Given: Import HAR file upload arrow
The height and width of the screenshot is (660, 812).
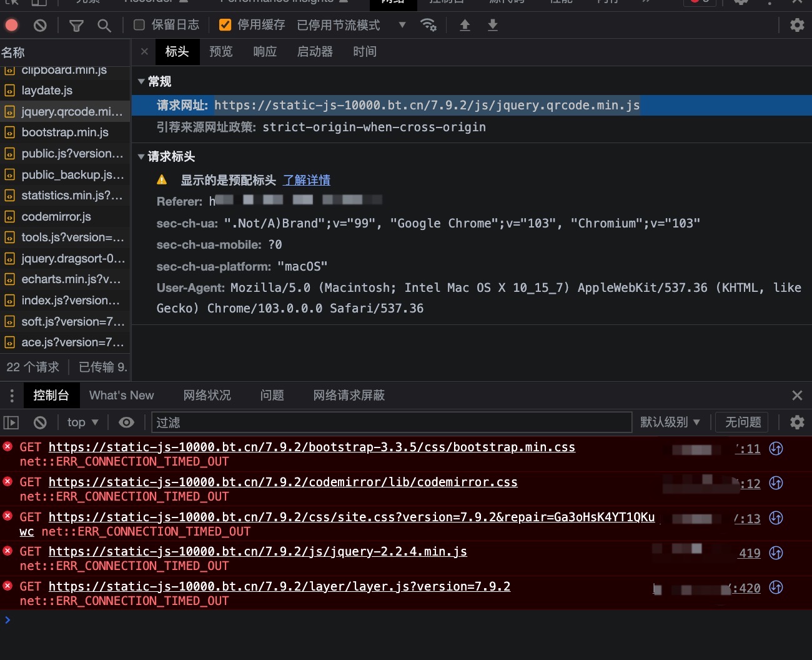Looking at the screenshot, I should pyautogui.click(x=465, y=25).
